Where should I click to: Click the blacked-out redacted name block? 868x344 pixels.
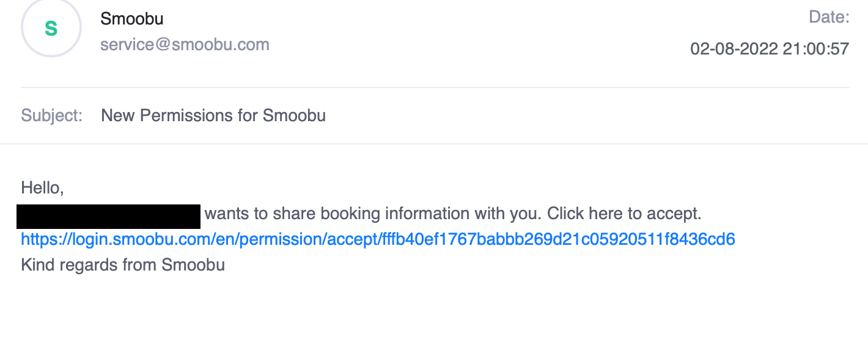click(x=109, y=217)
